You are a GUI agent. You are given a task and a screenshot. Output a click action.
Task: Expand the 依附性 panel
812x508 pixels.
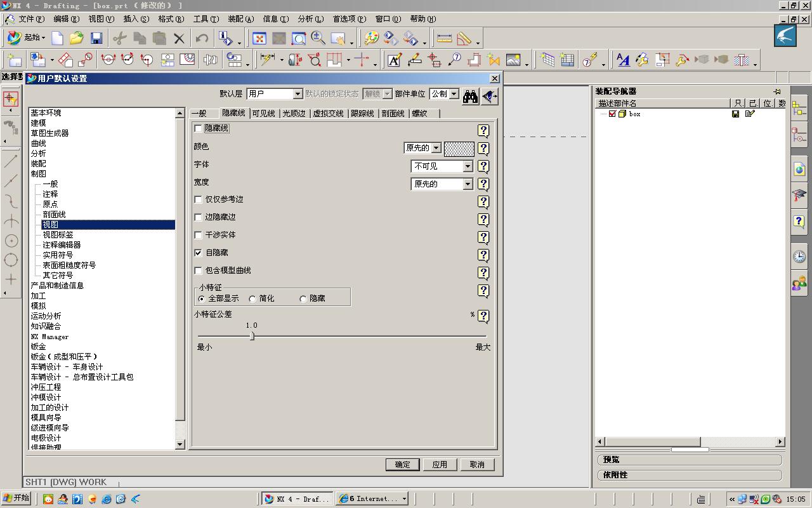pos(690,475)
